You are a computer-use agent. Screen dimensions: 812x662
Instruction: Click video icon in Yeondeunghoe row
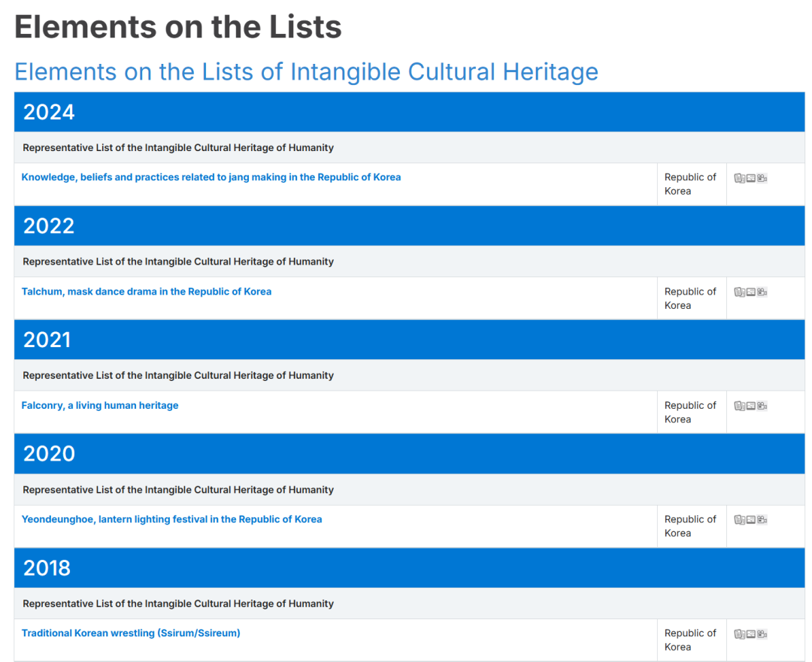[762, 520]
